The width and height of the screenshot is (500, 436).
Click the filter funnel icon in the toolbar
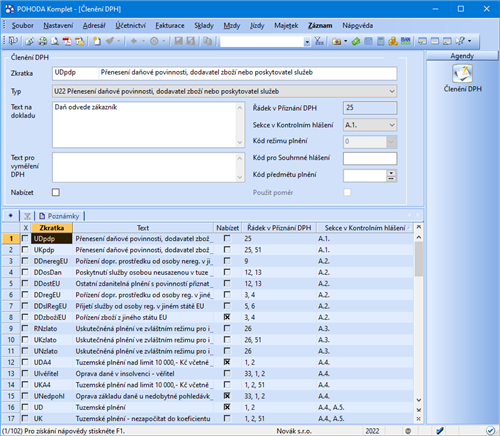tap(319, 41)
